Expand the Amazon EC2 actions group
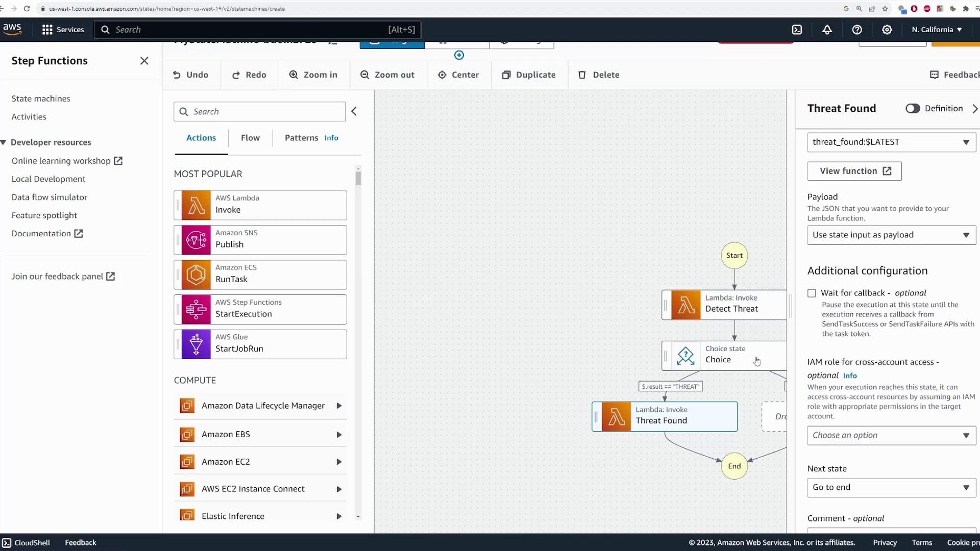980x551 pixels. (338, 462)
